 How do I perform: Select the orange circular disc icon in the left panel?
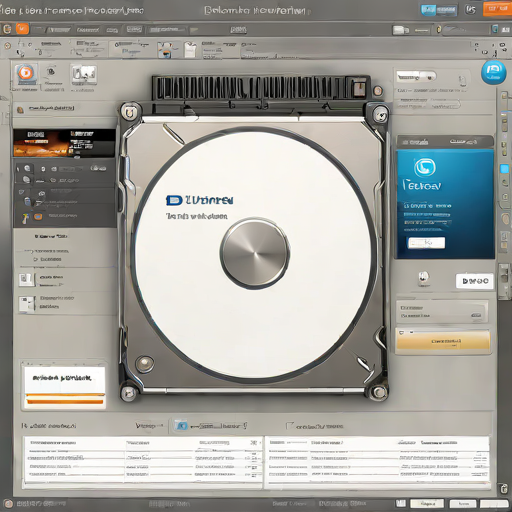(26, 73)
